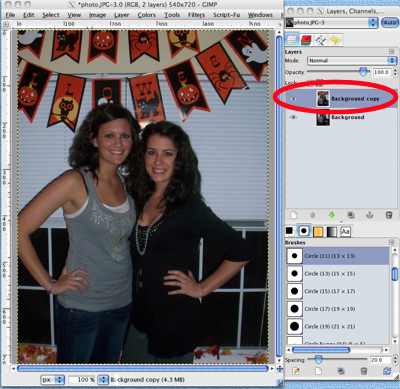Open the px units dropdown
The height and width of the screenshot is (389, 400).
coord(53,379)
